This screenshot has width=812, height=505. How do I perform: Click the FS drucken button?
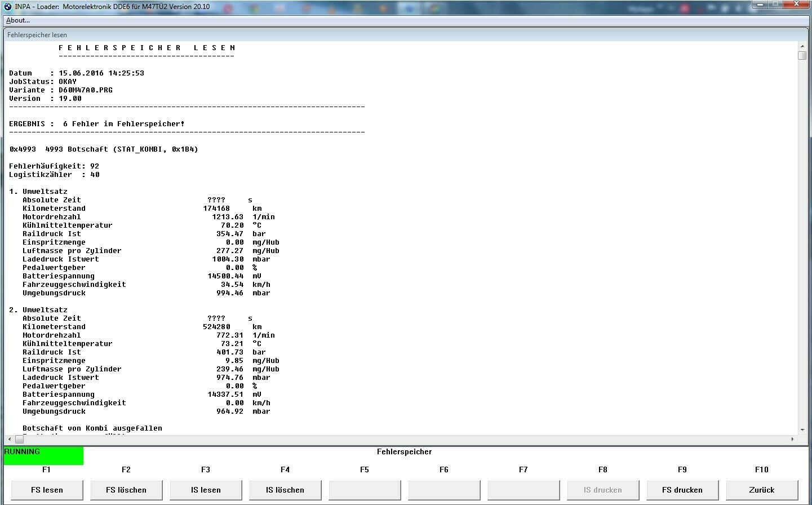[682, 490]
